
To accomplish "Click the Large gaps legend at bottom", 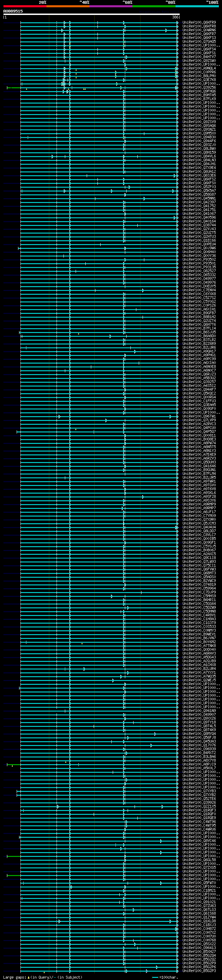I will coord(43,977).
